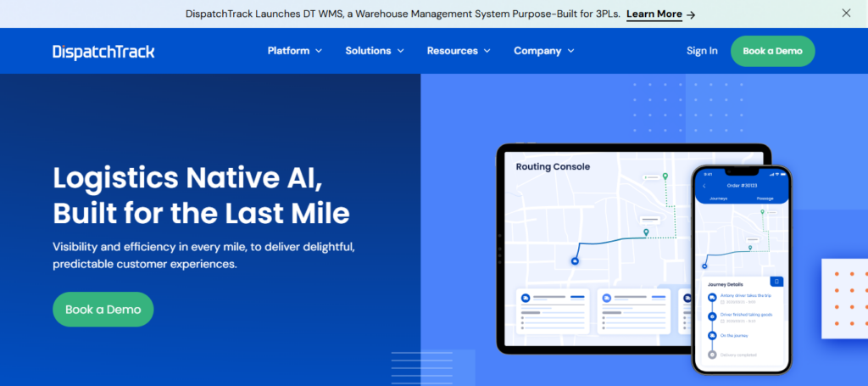The height and width of the screenshot is (386, 868).
Task: Click the 'On the journey' step on phone
Action: click(734, 336)
